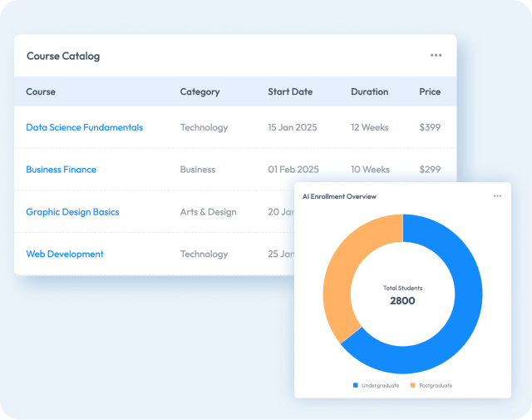This screenshot has height=420, width=532.
Task: Select the Graphic Design Basics course
Action: tap(72, 212)
